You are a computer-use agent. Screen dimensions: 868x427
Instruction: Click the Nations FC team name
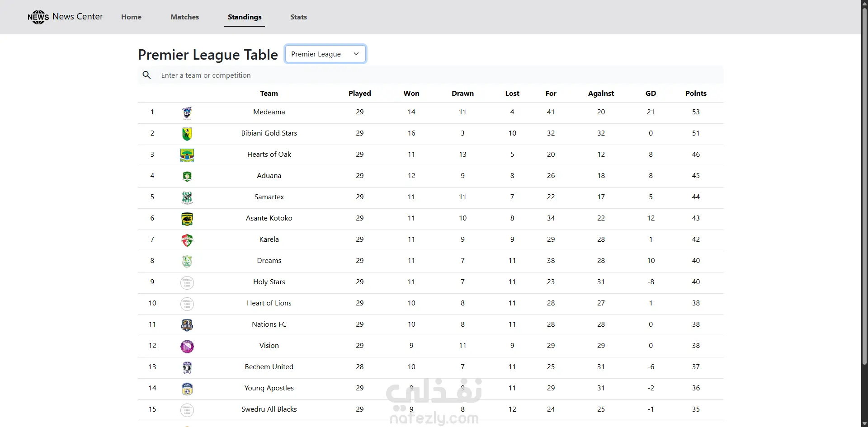pyautogui.click(x=269, y=324)
